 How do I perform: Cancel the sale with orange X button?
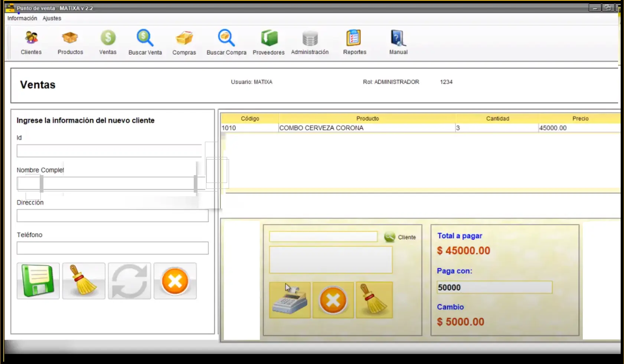(x=333, y=300)
